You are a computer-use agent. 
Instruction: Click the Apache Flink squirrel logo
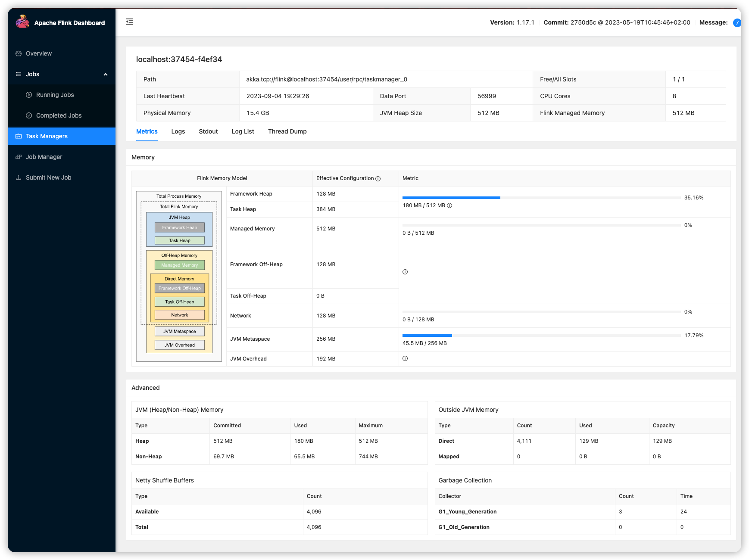[22, 22]
